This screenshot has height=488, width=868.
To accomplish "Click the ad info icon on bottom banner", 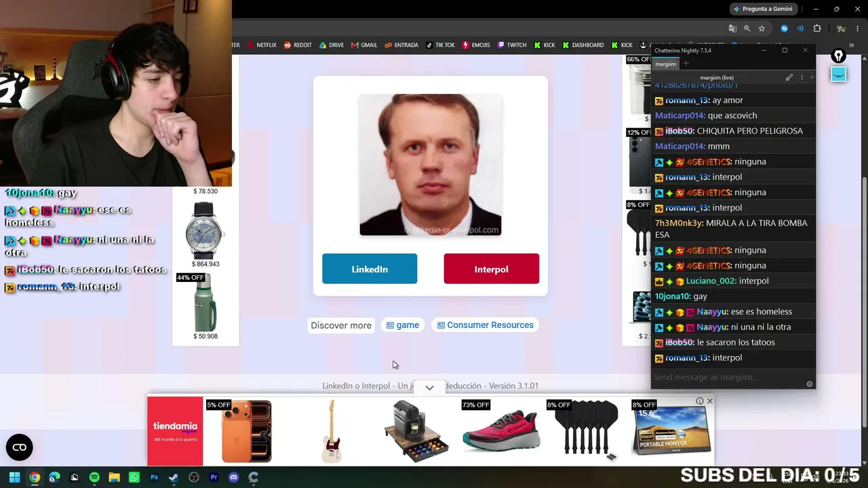I will pos(700,401).
